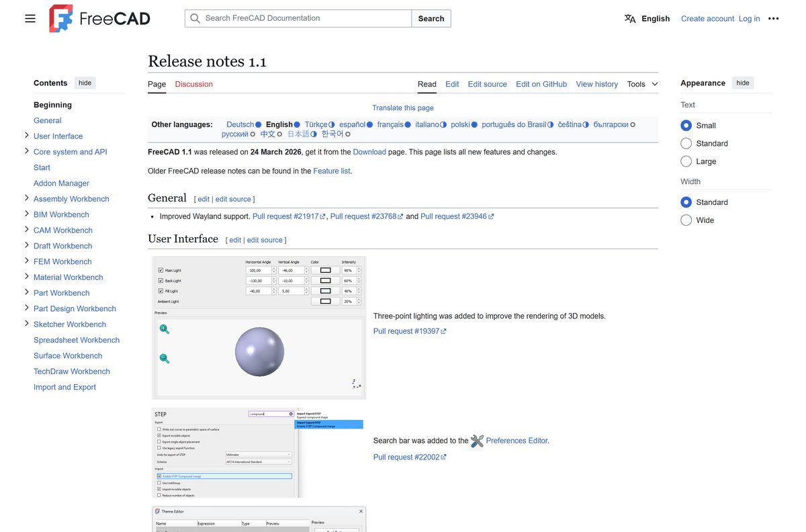
Task: Open Pull request #19397 link
Action: pos(410,331)
